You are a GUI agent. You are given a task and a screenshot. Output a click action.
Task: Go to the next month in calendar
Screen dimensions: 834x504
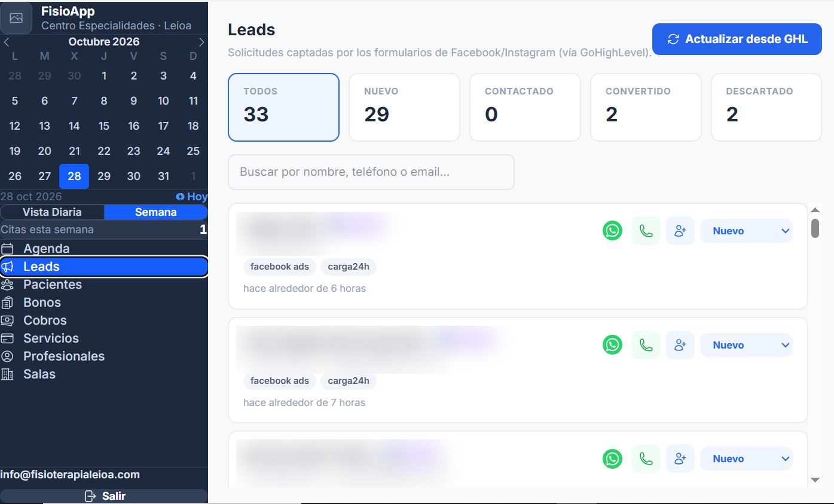(201, 42)
